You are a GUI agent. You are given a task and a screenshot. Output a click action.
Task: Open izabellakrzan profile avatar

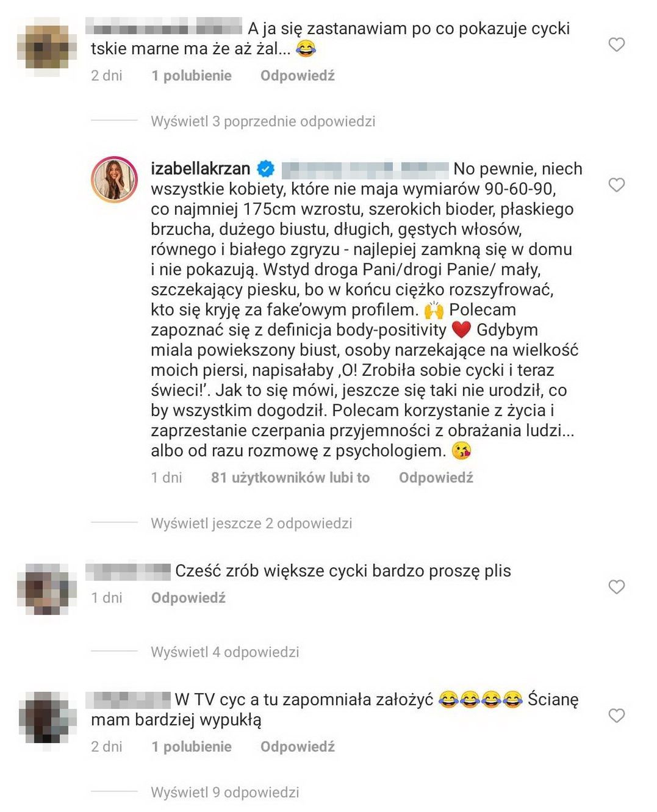pos(114,179)
